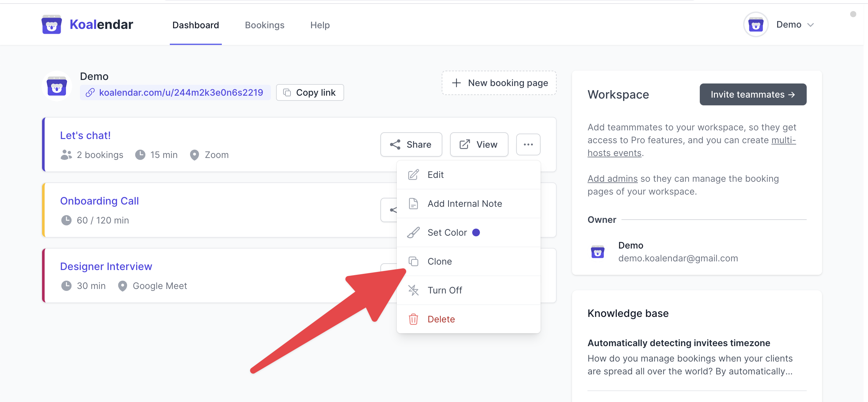Click the 2 bookings count text
Image resolution: width=868 pixels, height=402 pixels.
click(100, 155)
